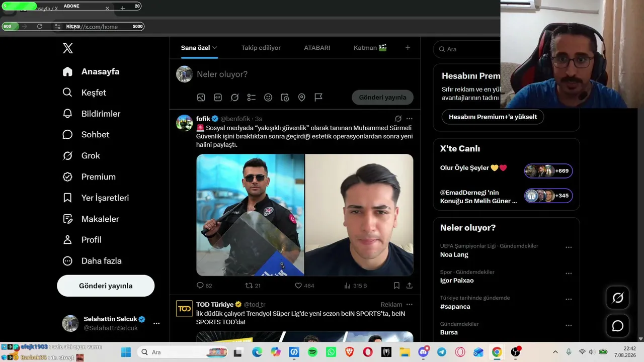Open the Noa Lang trending topic
This screenshot has height=362, width=644.
coord(454,254)
